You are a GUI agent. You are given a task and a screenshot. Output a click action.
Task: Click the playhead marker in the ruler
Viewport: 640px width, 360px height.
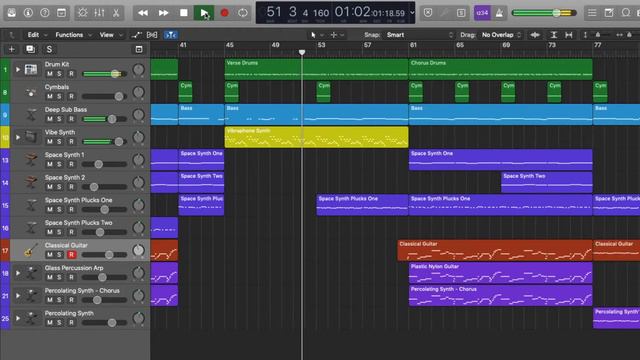tap(302, 52)
